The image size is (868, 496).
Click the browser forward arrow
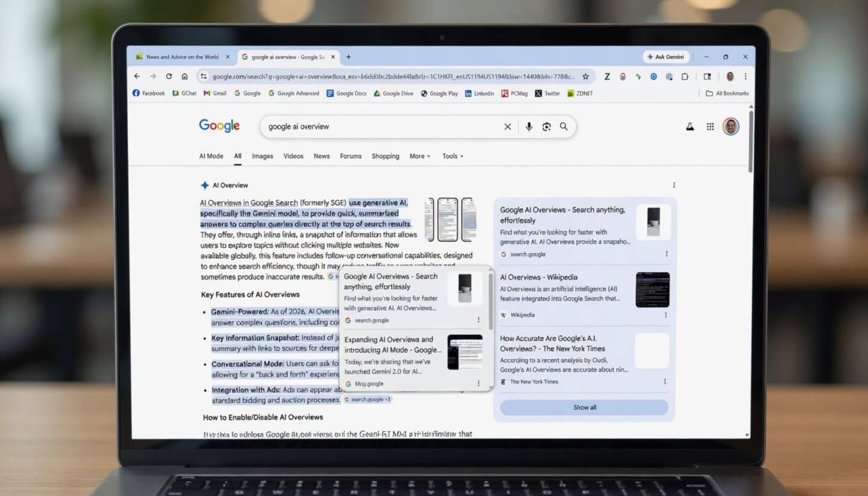pyautogui.click(x=153, y=77)
